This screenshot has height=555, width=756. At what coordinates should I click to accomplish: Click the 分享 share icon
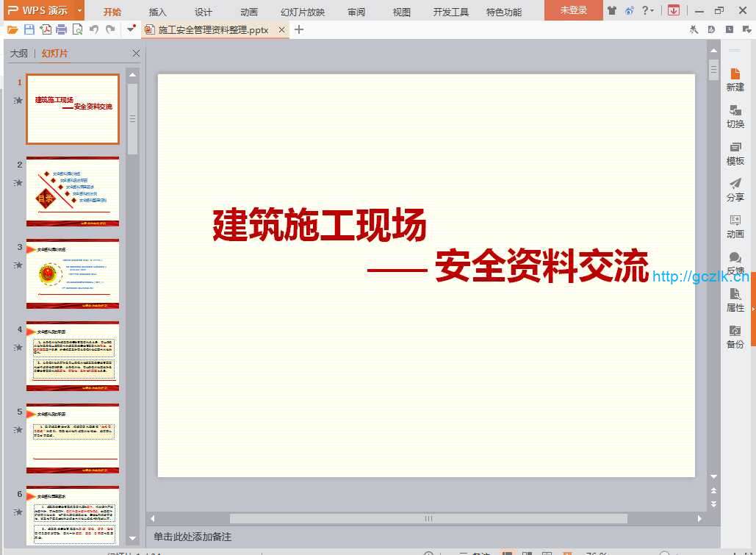[735, 190]
